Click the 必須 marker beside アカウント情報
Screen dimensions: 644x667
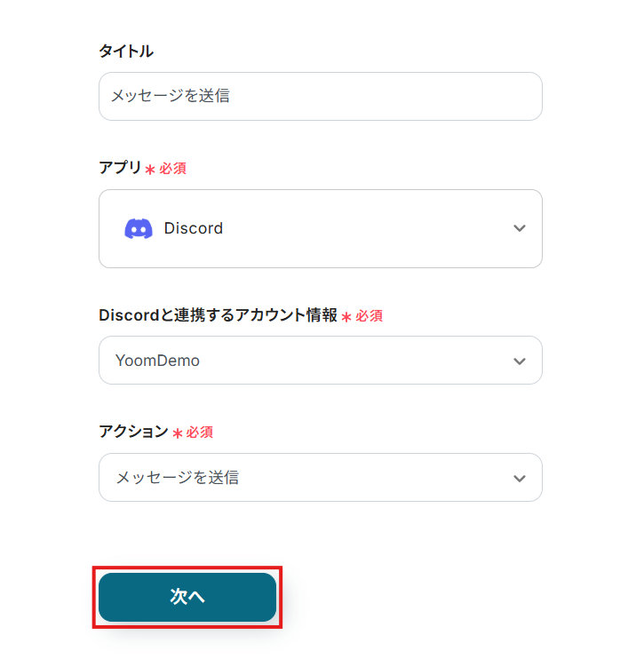(x=370, y=316)
